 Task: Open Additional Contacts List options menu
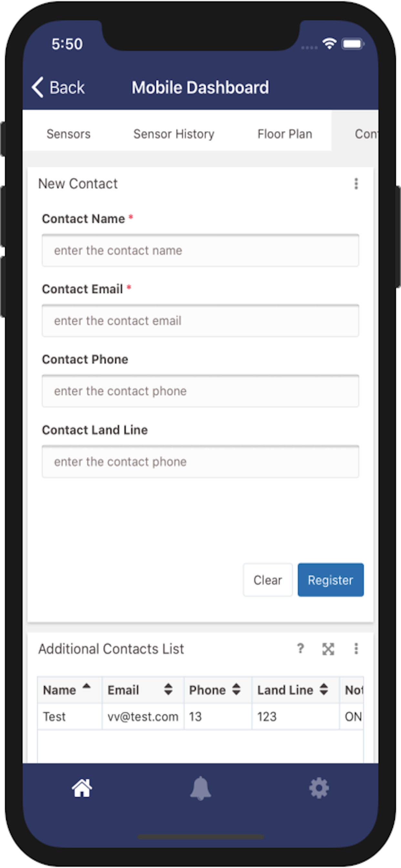coord(356,649)
